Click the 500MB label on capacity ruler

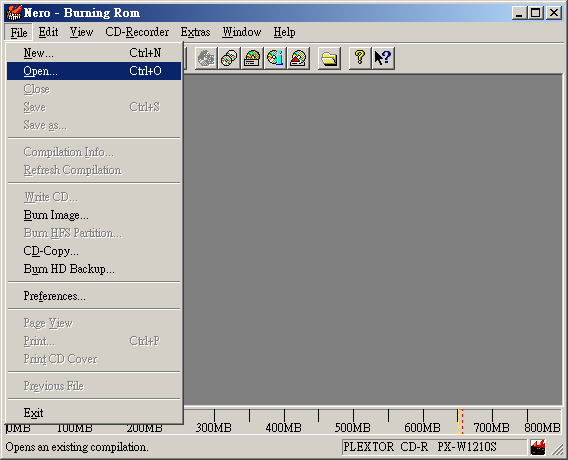click(352, 428)
